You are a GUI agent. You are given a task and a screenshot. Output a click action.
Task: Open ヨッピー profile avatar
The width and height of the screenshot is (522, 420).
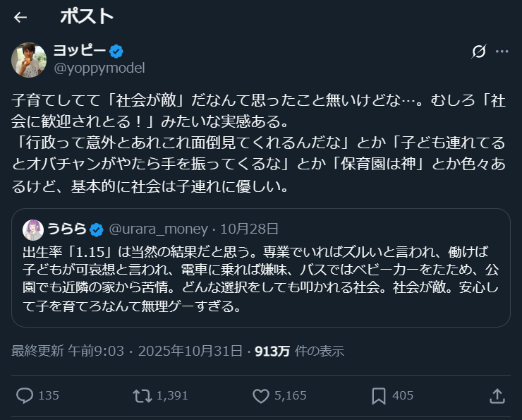pos(29,59)
